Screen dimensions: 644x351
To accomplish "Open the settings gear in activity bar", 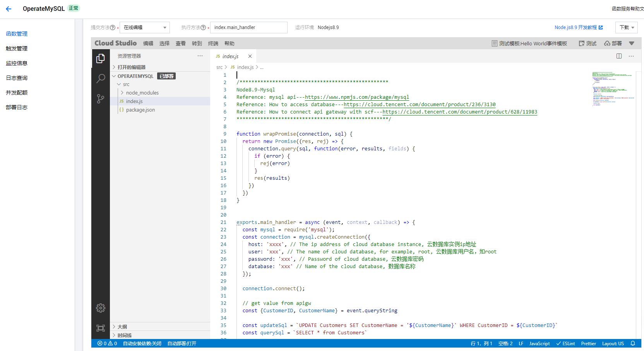I will coord(101,308).
